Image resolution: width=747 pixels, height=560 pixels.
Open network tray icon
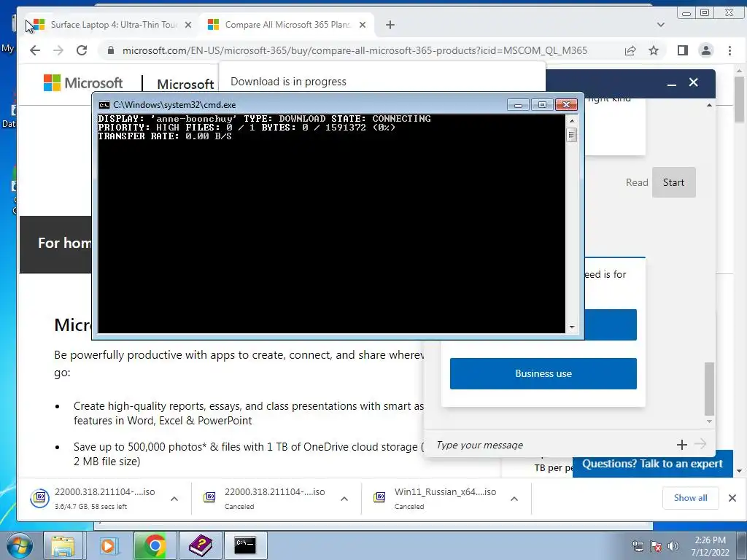click(x=638, y=546)
